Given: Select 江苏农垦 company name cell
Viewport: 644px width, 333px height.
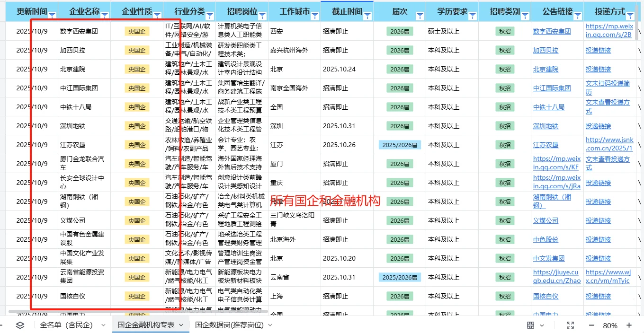Looking at the screenshot, I should click(x=84, y=145).
